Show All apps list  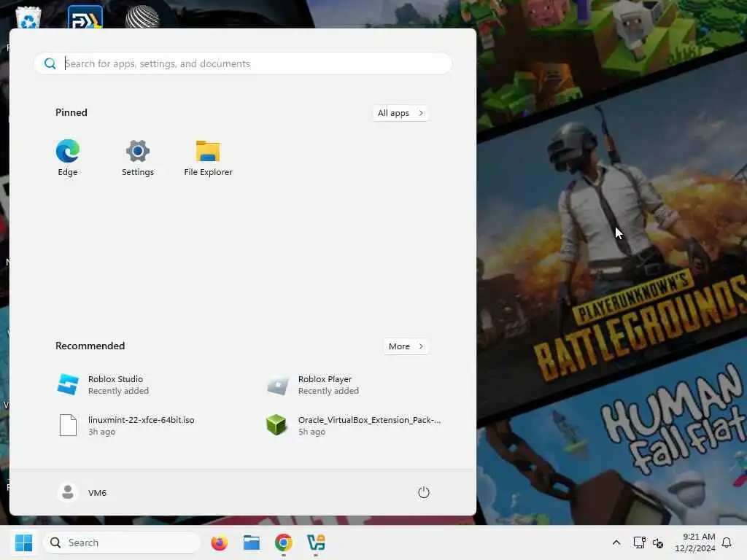pos(400,113)
